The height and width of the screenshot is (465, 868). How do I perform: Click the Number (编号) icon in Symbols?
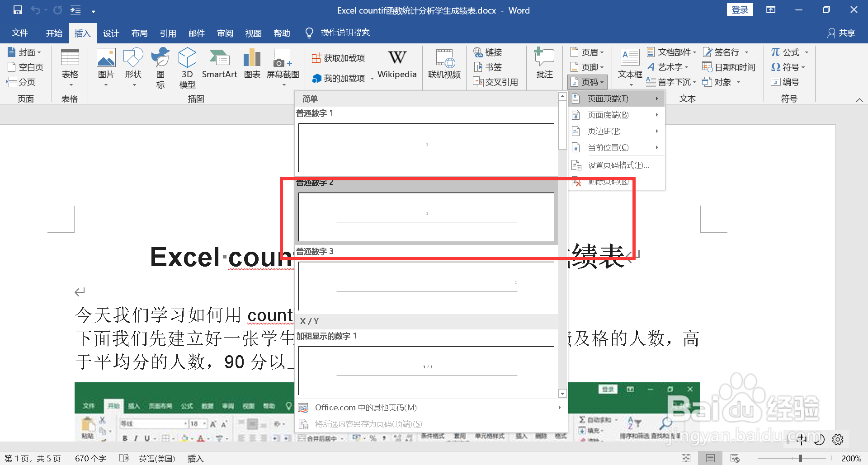pyautogui.click(x=785, y=82)
